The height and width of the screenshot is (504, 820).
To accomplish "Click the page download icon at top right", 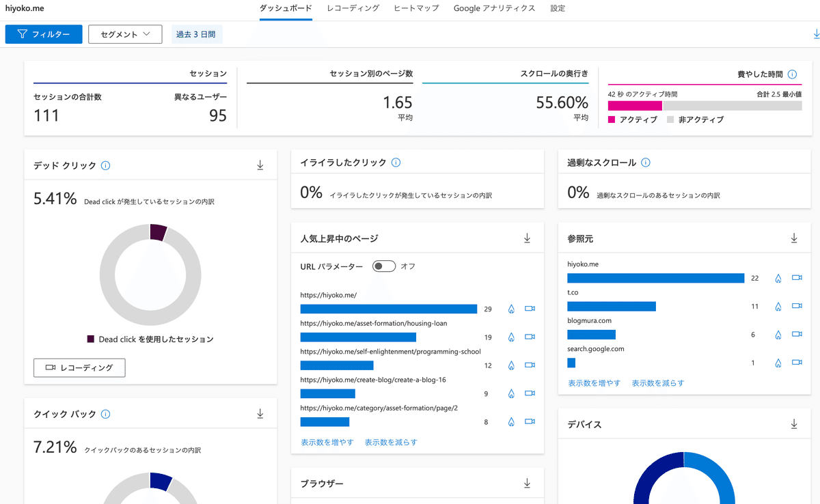I will coord(815,34).
